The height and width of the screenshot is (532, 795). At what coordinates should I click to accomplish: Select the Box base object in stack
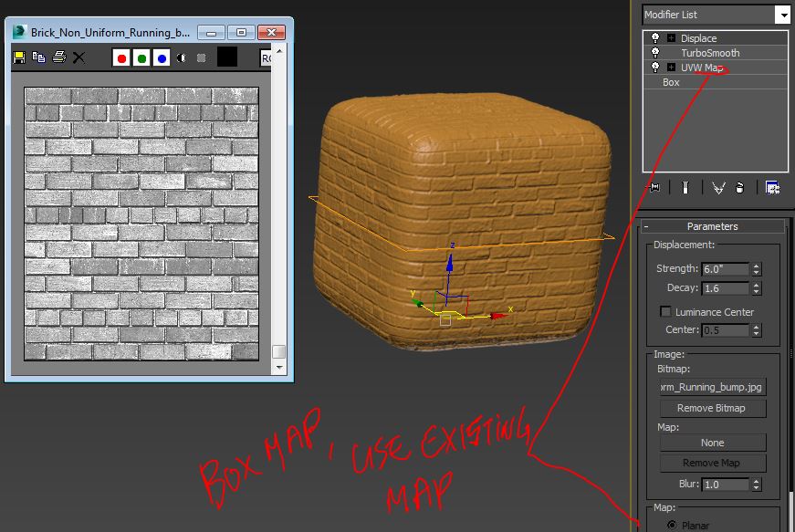(671, 83)
